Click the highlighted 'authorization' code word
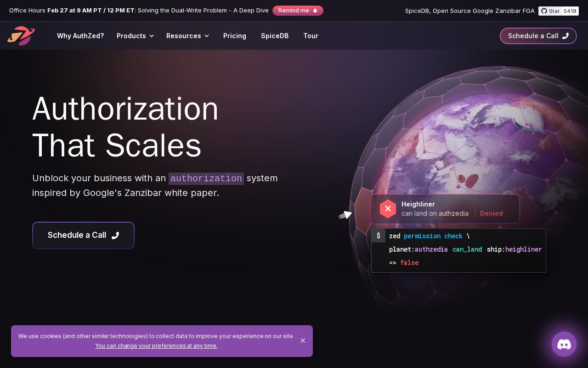 (x=206, y=178)
